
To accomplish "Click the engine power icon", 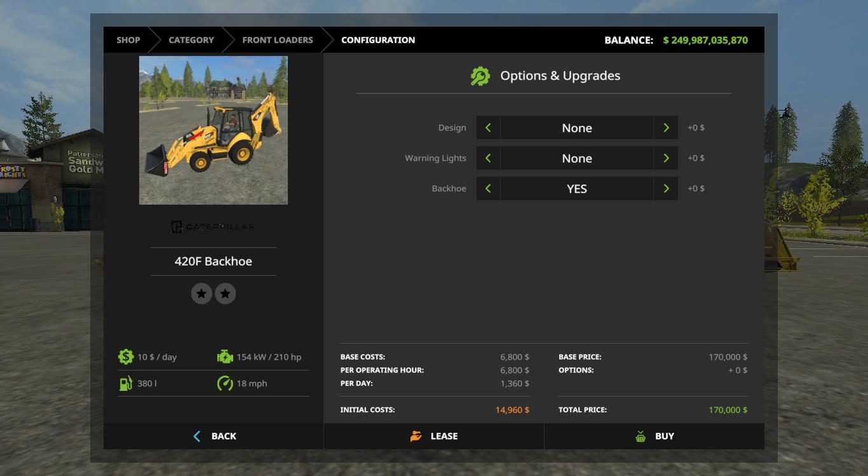I will tap(225, 357).
